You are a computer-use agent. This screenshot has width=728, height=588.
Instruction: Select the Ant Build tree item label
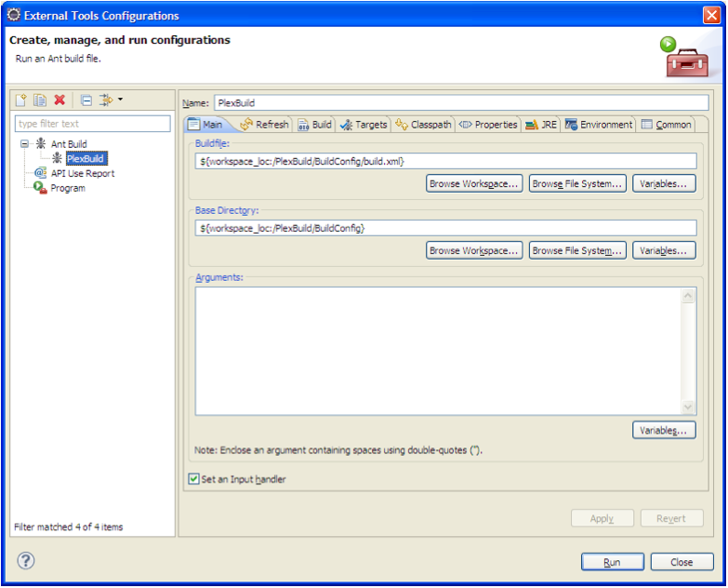pos(69,144)
